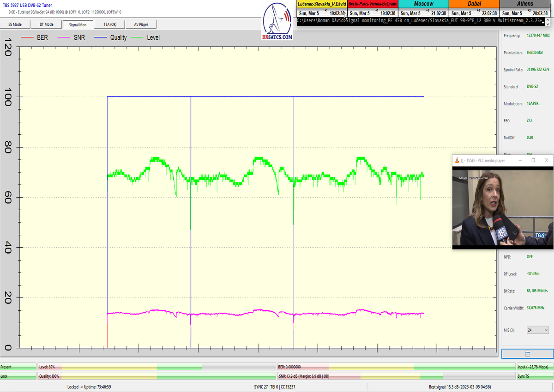Click the Level 69% signal bar

[x=156, y=367]
